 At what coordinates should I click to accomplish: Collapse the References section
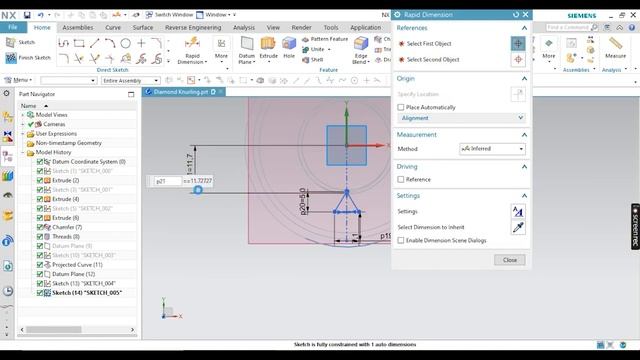tap(524, 28)
